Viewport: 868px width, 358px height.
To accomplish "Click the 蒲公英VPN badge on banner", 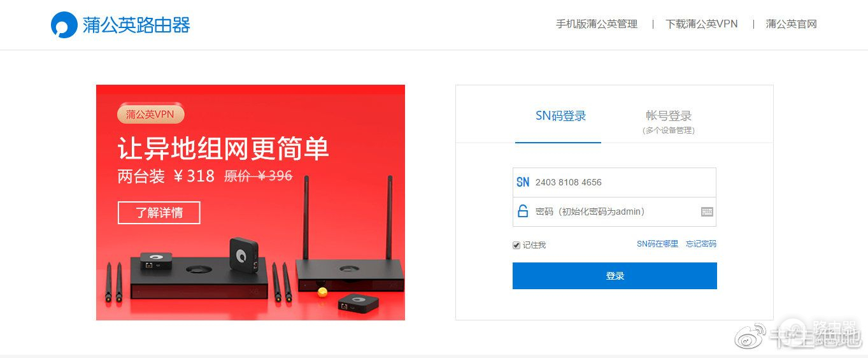I will (150, 114).
